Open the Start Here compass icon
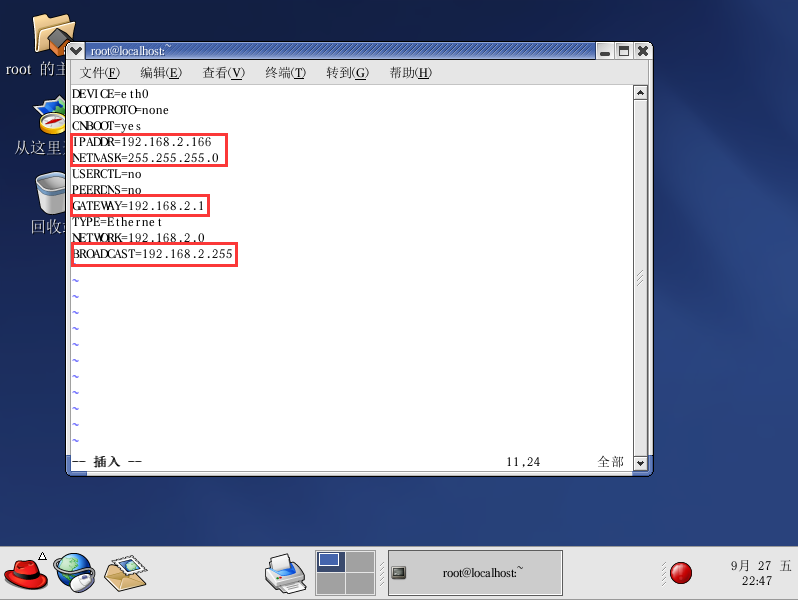798x600 pixels. (49, 116)
